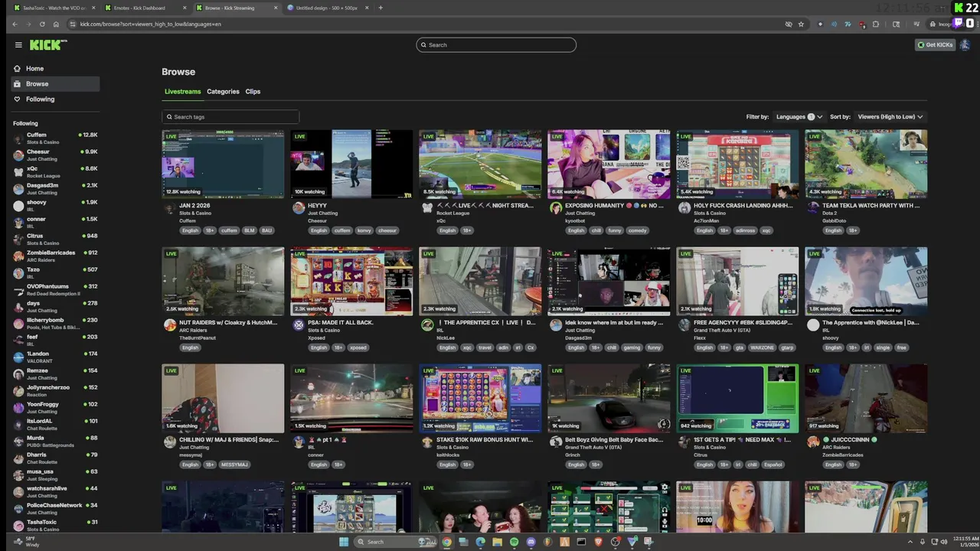Open the weather widget on taskbar
Image resolution: width=980 pixels, height=551 pixels.
pyautogui.click(x=25, y=542)
